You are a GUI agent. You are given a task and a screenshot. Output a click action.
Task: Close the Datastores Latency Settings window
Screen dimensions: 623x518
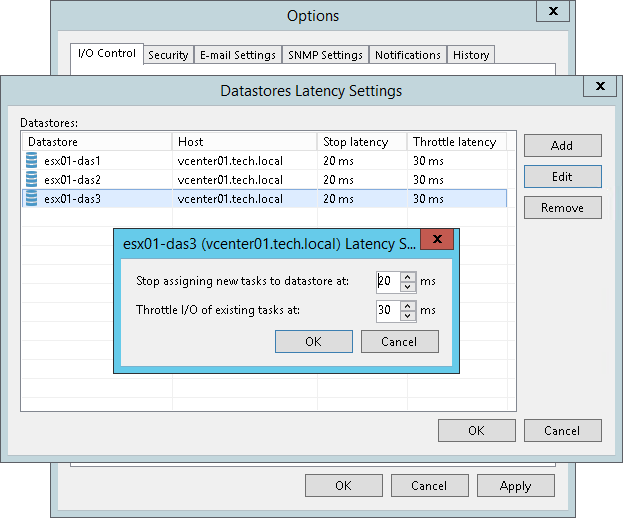point(600,86)
